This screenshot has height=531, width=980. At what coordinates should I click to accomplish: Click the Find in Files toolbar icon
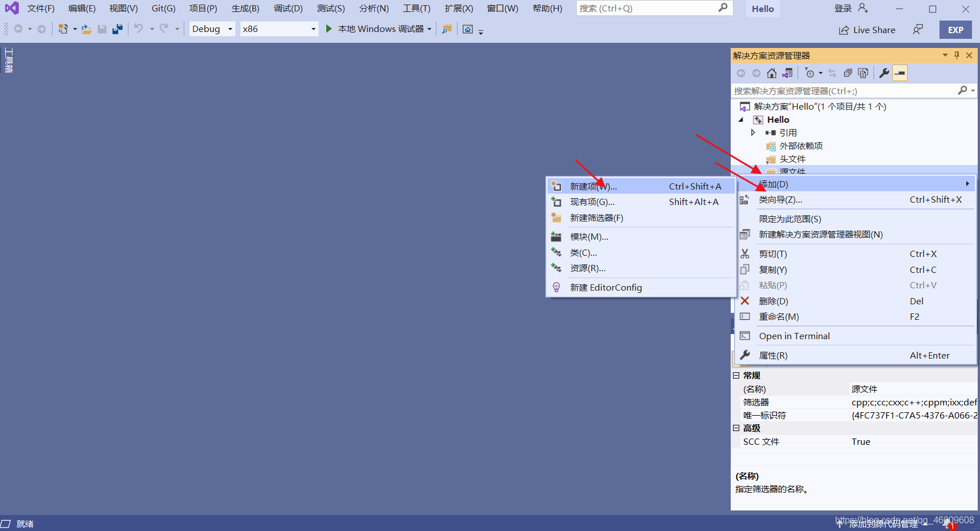coord(447,29)
